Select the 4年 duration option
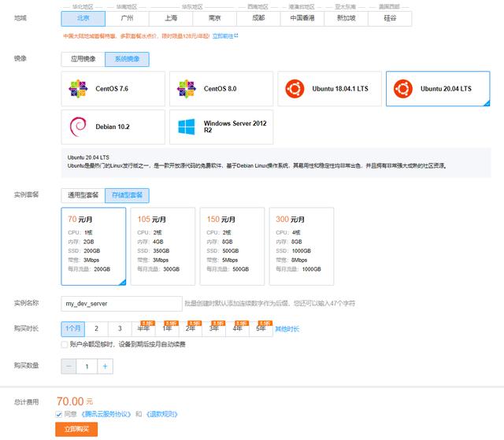504x440 pixels. (237, 328)
